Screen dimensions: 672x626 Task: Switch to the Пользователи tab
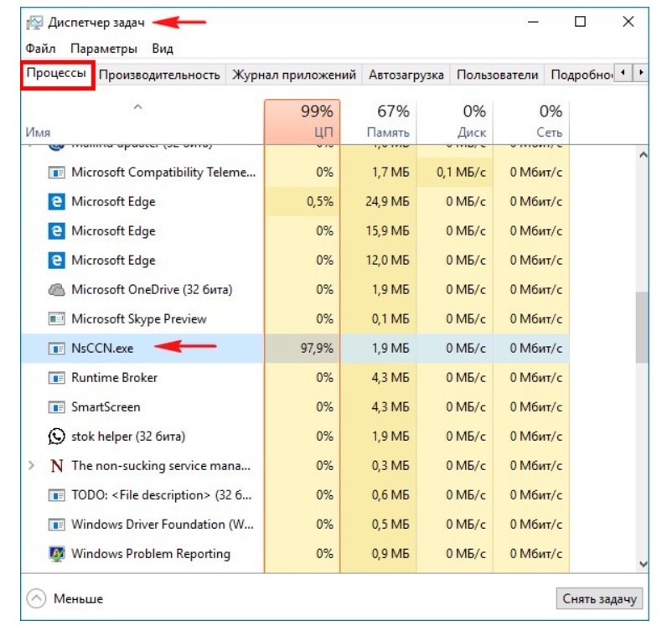pos(497,75)
